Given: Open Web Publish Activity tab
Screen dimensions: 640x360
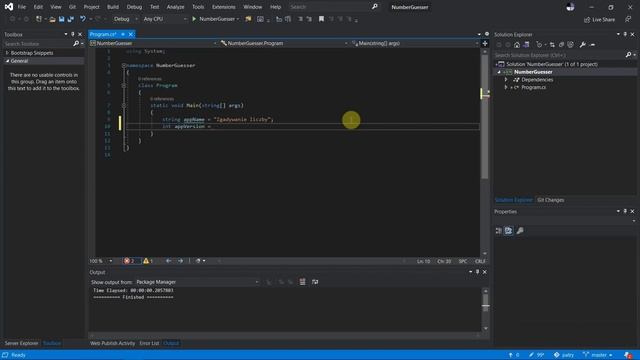Looking at the screenshot, I should (x=112, y=343).
